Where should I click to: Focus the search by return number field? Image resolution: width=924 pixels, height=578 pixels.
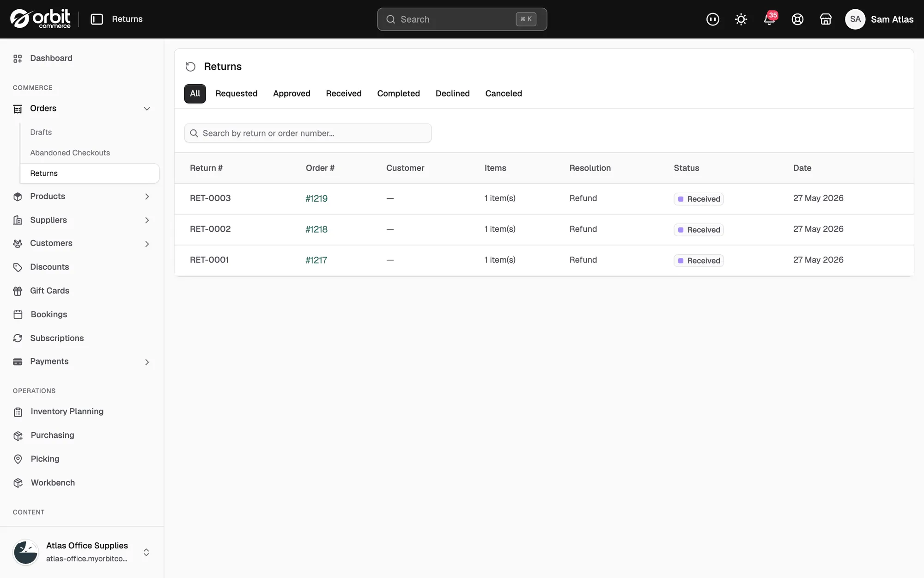pos(308,133)
